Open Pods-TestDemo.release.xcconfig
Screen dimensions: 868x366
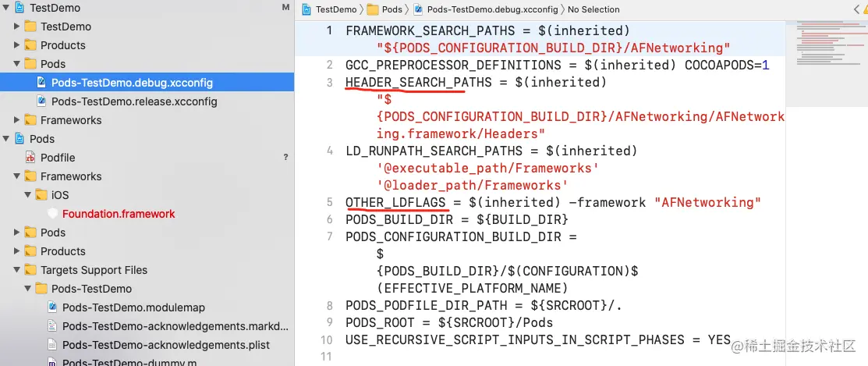[x=134, y=101]
